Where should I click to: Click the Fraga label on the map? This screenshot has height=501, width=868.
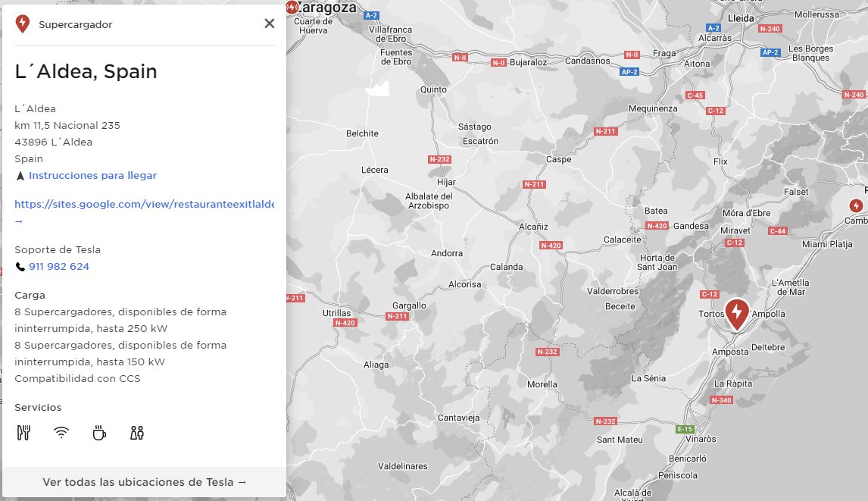click(x=664, y=53)
